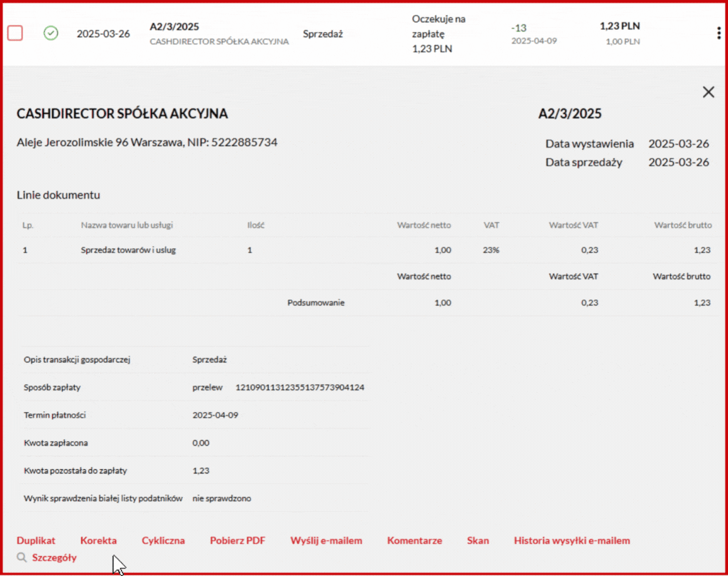Image resolution: width=728 pixels, height=576 pixels.
Task: View Historia wysyłki e-mailem
Action: [x=572, y=540]
